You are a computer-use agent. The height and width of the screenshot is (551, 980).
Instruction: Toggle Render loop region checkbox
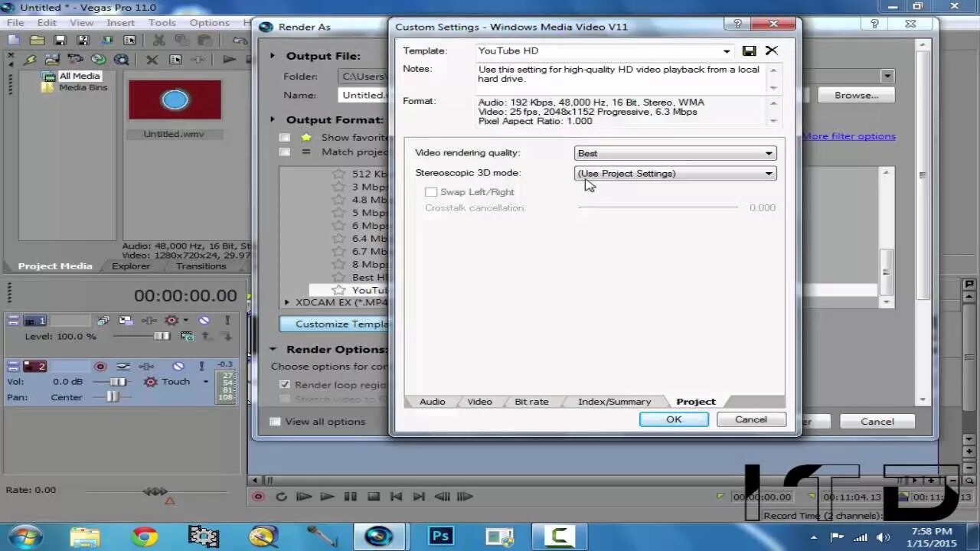tap(285, 385)
